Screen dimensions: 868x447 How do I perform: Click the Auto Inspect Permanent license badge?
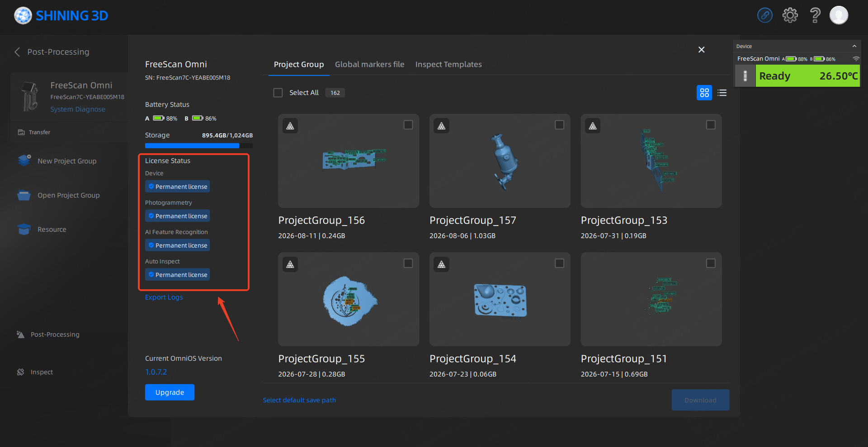[178, 275]
